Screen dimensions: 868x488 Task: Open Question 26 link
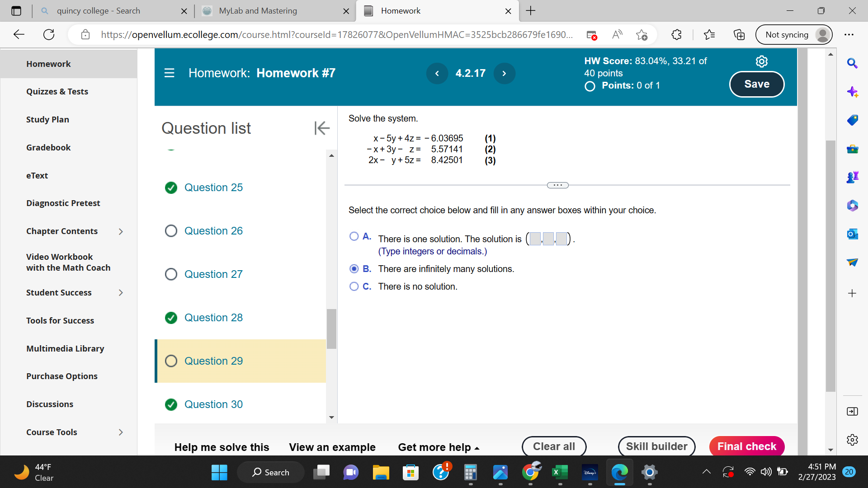point(213,231)
